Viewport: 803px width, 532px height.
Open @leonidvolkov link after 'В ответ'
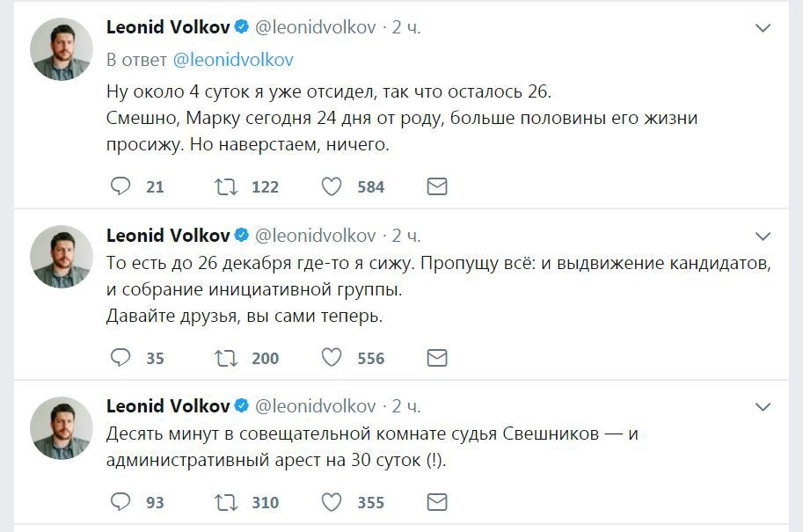pyautogui.click(x=233, y=60)
